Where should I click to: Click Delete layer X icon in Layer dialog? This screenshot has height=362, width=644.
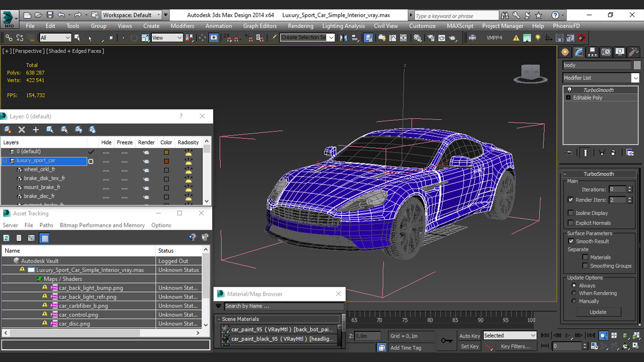pyautogui.click(x=22, y=130)
